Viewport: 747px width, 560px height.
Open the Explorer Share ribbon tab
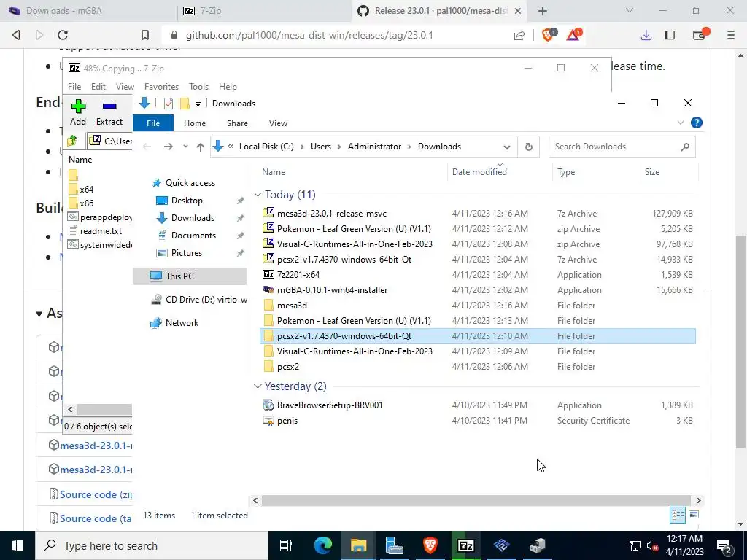[x=237, y=122]
